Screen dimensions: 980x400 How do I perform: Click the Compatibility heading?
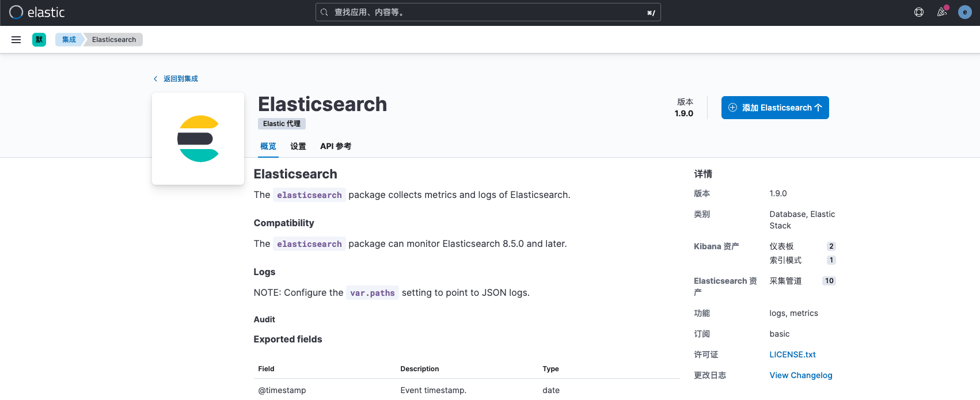[284, 223]
